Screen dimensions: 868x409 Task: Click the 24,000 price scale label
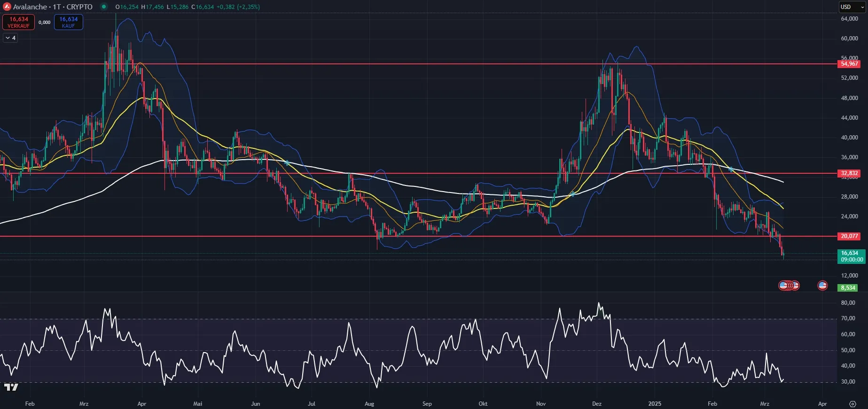[850, 216]
